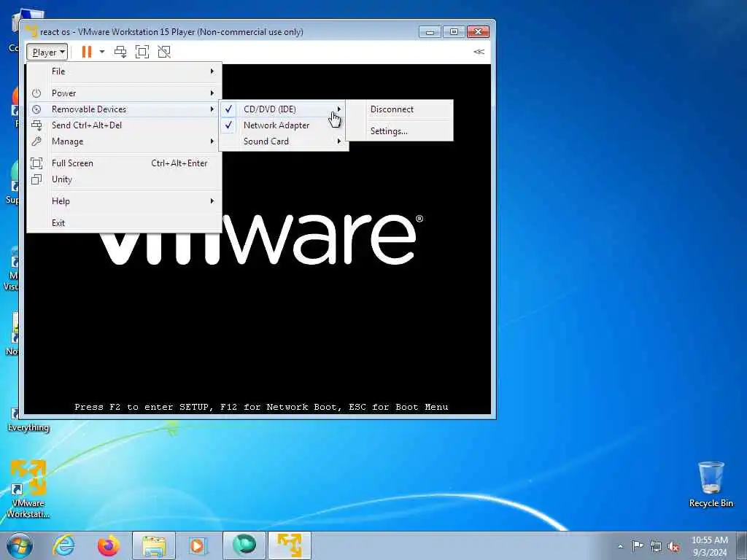Click the Send Ctrl+Alt+Del menu icon

click(36, 125)
